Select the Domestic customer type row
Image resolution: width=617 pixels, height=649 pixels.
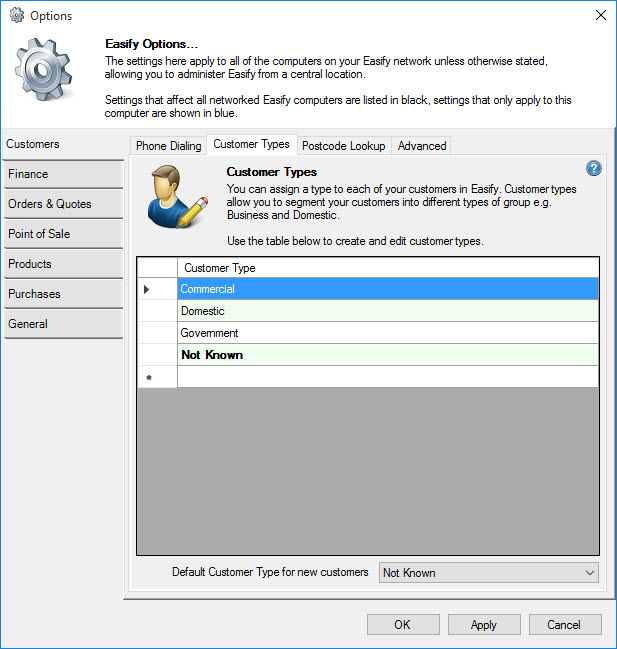pyautogui.click(x=387, y=311)
